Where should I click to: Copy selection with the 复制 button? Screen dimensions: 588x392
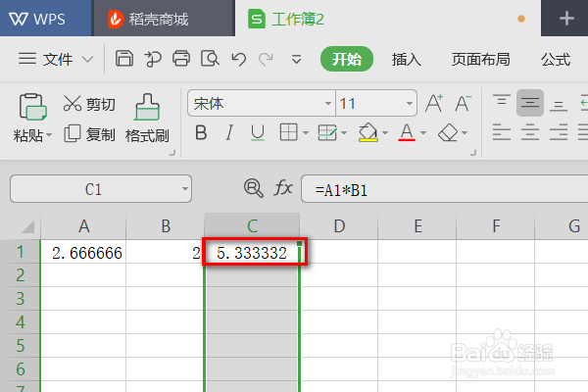[89, 134]
